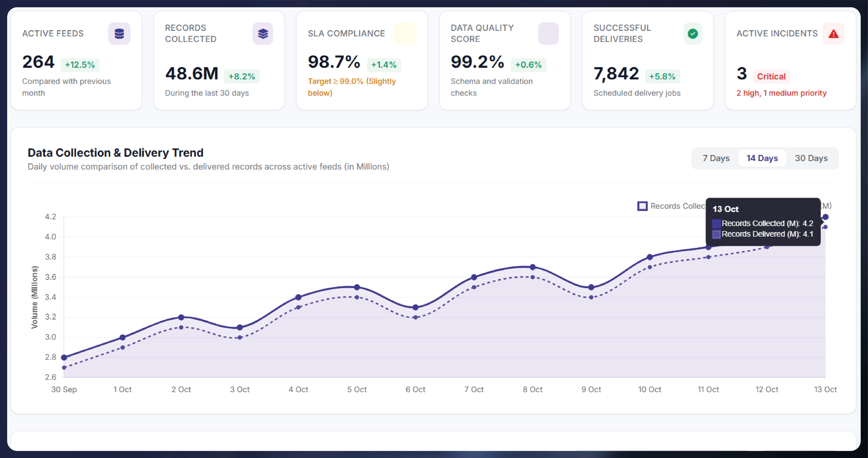The height and width of the screenshot is (458, 868).
Task: Click the +1.4% badge on SLA Compliance
Action: pos(384,65)
